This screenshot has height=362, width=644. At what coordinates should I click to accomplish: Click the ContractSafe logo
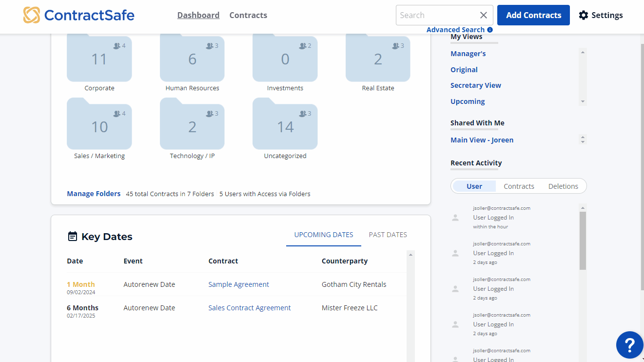click(x=79, y=15)
